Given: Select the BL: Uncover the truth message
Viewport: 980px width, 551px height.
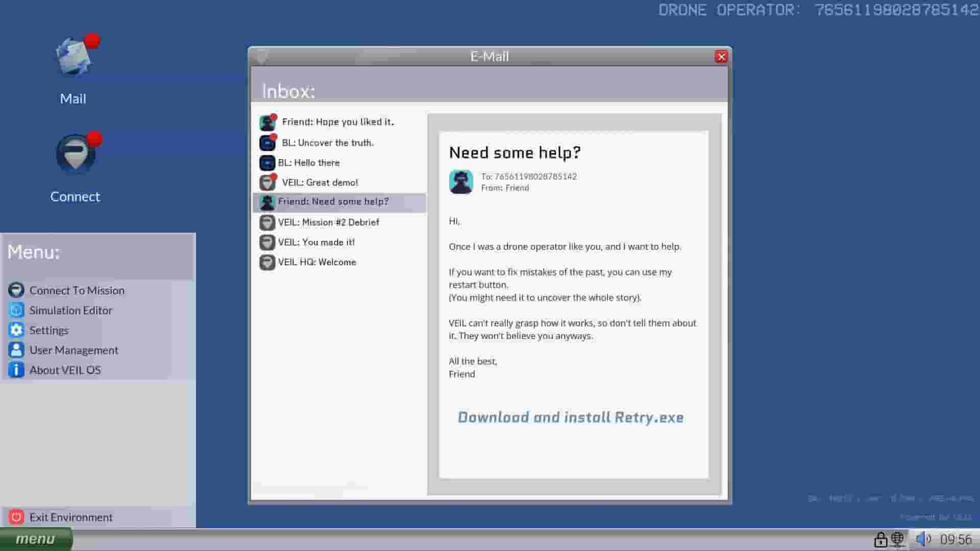Looking at the screenshot, I should (x=326, y=142).
